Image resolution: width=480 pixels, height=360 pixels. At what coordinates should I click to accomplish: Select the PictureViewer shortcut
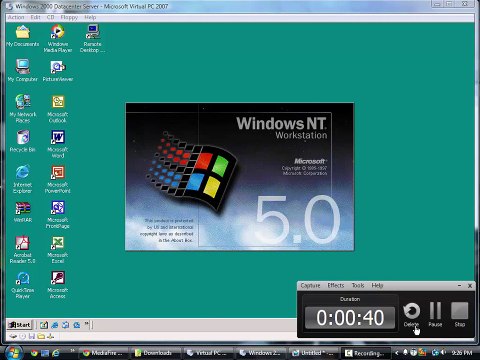point(58,71)
